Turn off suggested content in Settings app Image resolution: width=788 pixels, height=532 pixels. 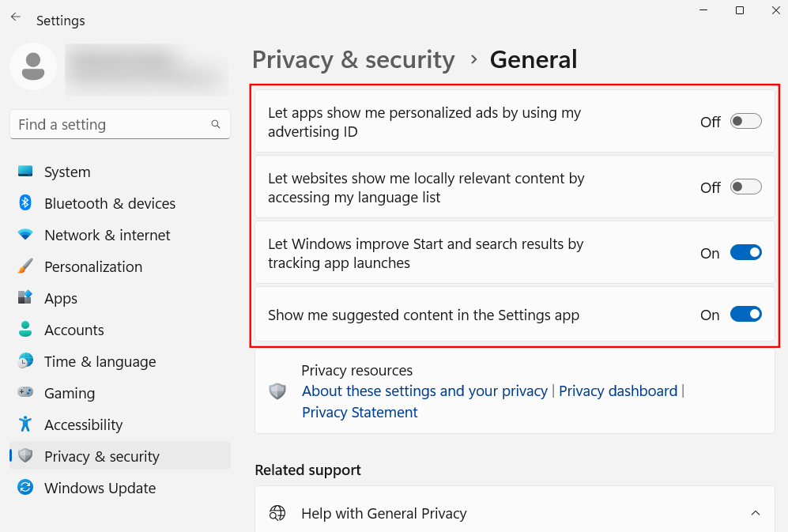pyautogui.click(x=745, y=314)
